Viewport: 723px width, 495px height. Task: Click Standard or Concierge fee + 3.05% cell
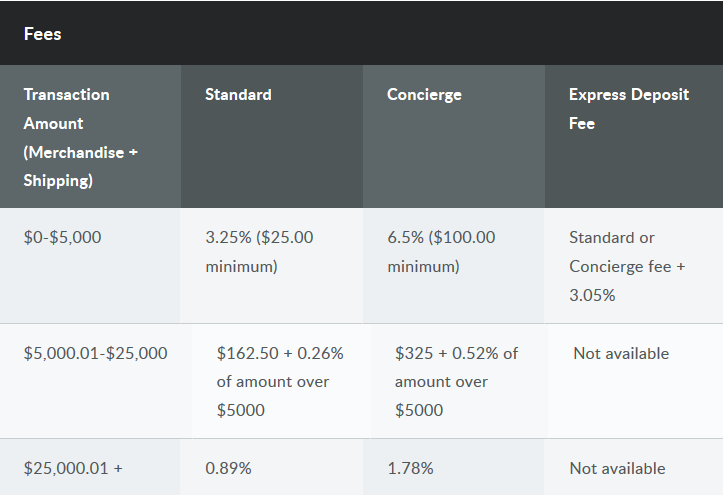(x=627, y=266)
